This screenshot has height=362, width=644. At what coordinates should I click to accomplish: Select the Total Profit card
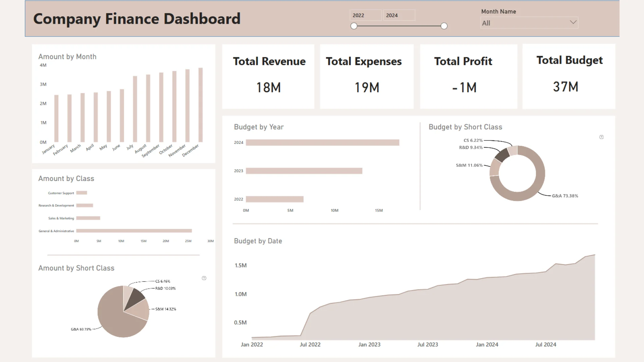click(468, 76)
